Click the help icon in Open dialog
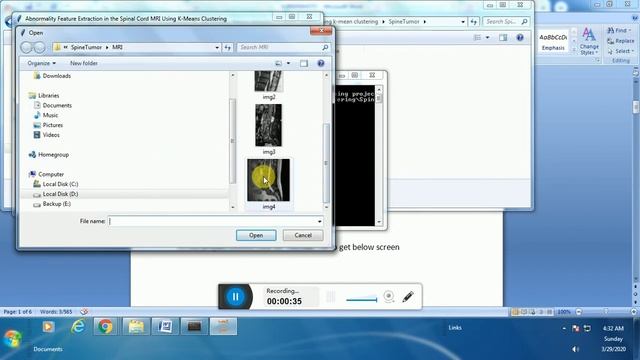Image resolution: width=640 pixels, height=360 pixels. pos(321,63)
